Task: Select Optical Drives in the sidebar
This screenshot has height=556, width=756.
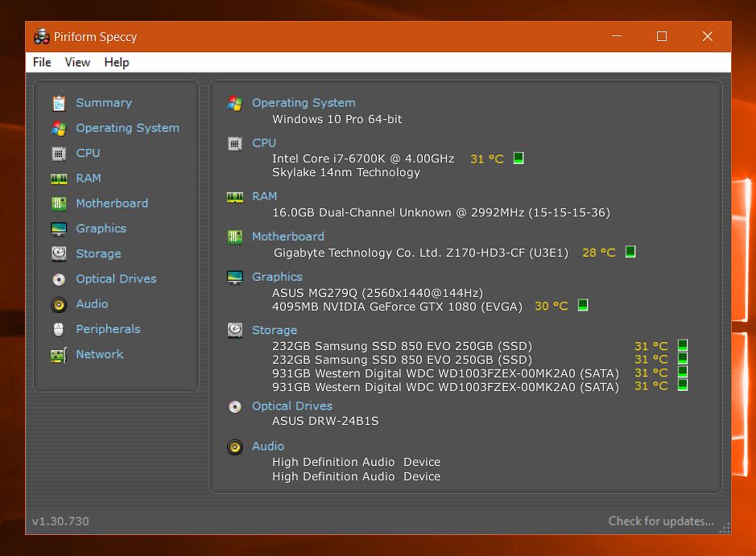Action: pyautogui.click(x=116, y=278)
